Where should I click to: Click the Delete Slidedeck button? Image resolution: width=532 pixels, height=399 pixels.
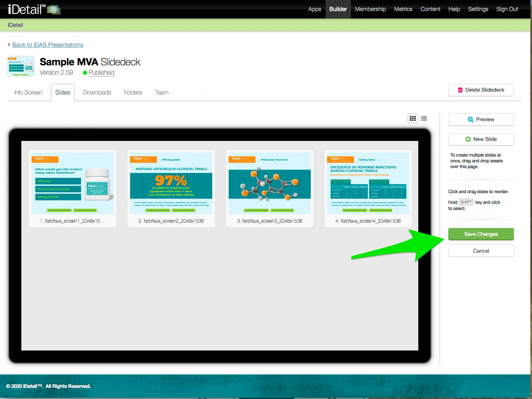pos(481,90)
